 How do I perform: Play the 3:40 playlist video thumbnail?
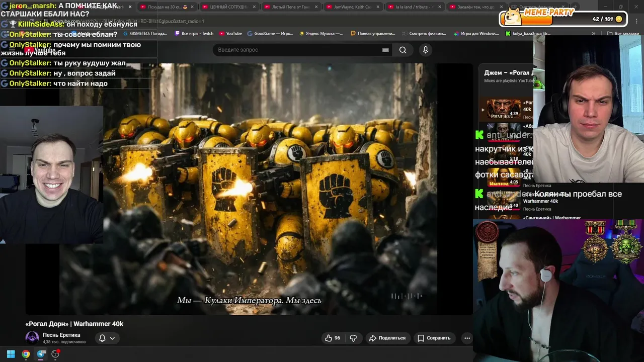click(x=503, y=201)
